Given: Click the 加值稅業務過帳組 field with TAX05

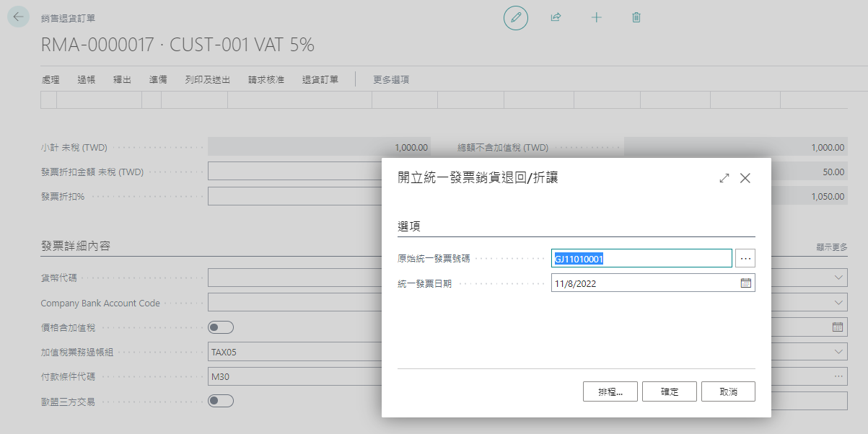Looking at the screenshot, I should [x=295, y=353].
